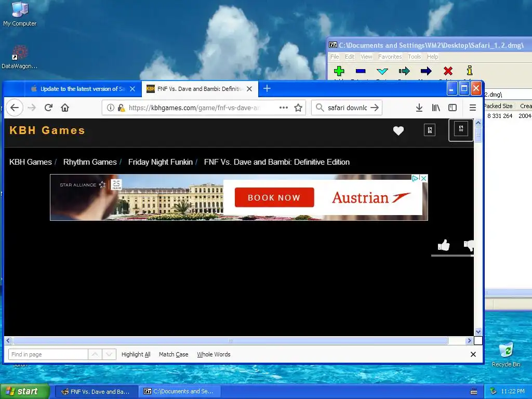Viewport: 532px width, 399px height.
Task: Click 7-Zip green plus Add icon
Action: (x=339, y=71)
